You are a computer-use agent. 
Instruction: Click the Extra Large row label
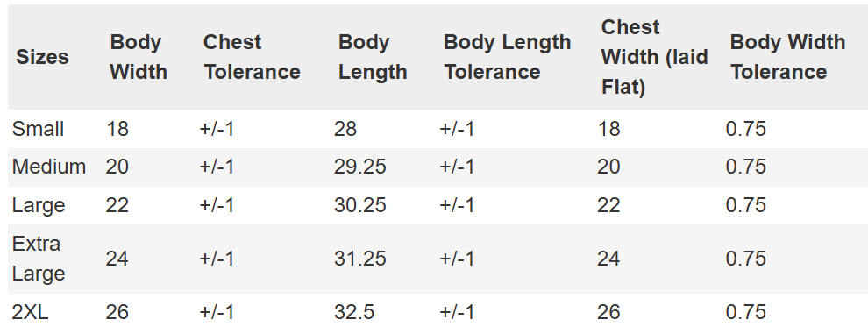[x=39, y=259]
